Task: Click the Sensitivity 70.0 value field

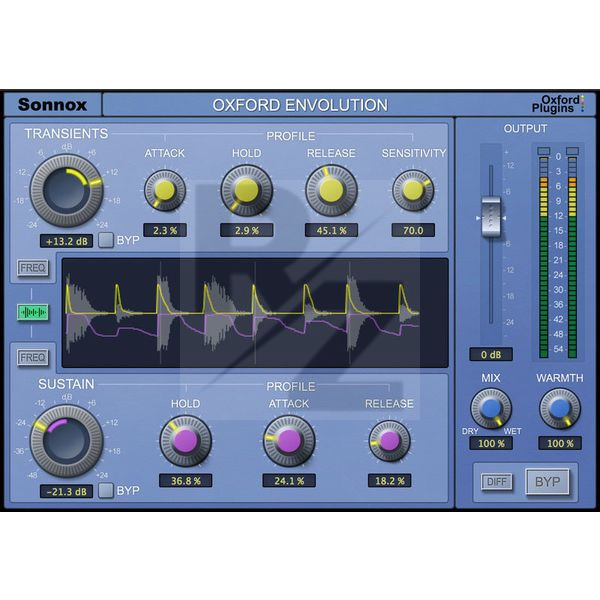Action: pos(413,230)
